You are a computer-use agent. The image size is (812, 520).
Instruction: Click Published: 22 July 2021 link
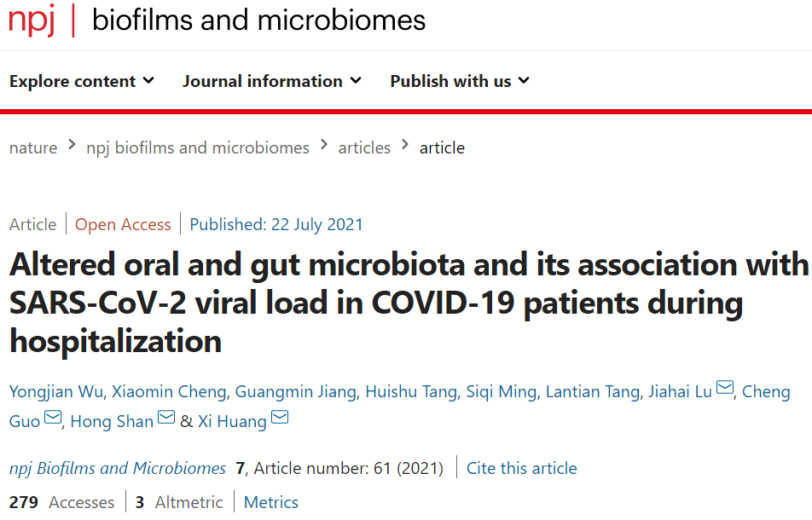pos(276,224)
